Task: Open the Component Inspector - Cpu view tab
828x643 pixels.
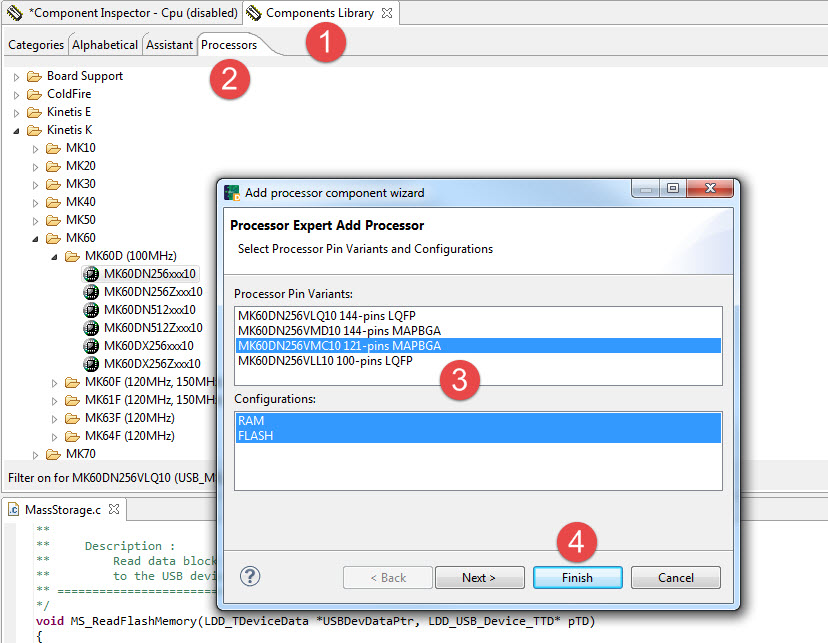Action: point(123,13)
